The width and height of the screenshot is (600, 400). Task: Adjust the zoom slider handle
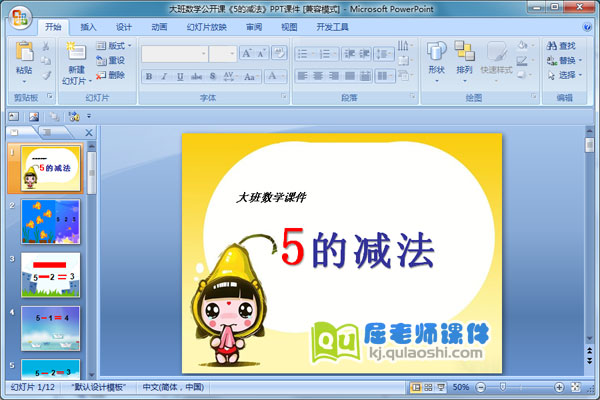click(x=503, y=387)
